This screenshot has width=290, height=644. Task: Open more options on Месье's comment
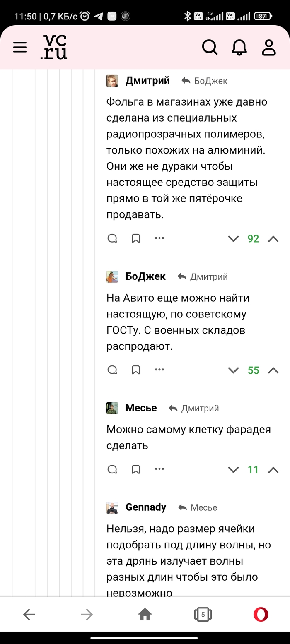tap(159, 469)
